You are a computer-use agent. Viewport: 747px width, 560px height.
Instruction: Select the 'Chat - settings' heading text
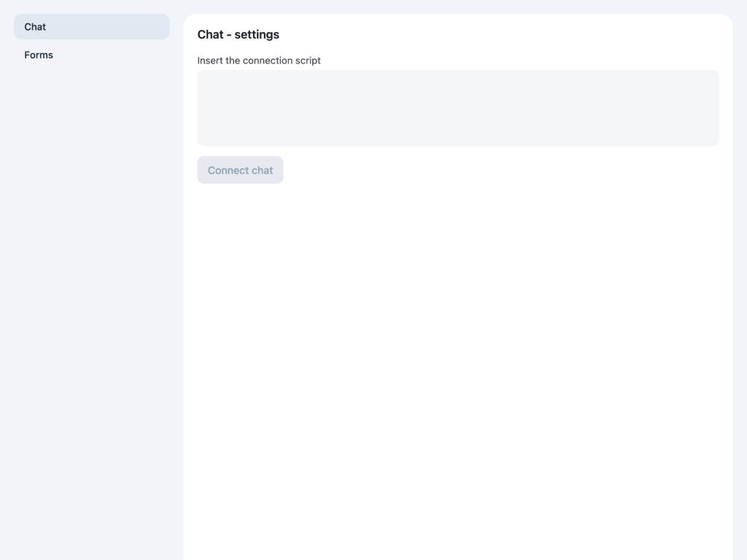(x=239, y=34)
